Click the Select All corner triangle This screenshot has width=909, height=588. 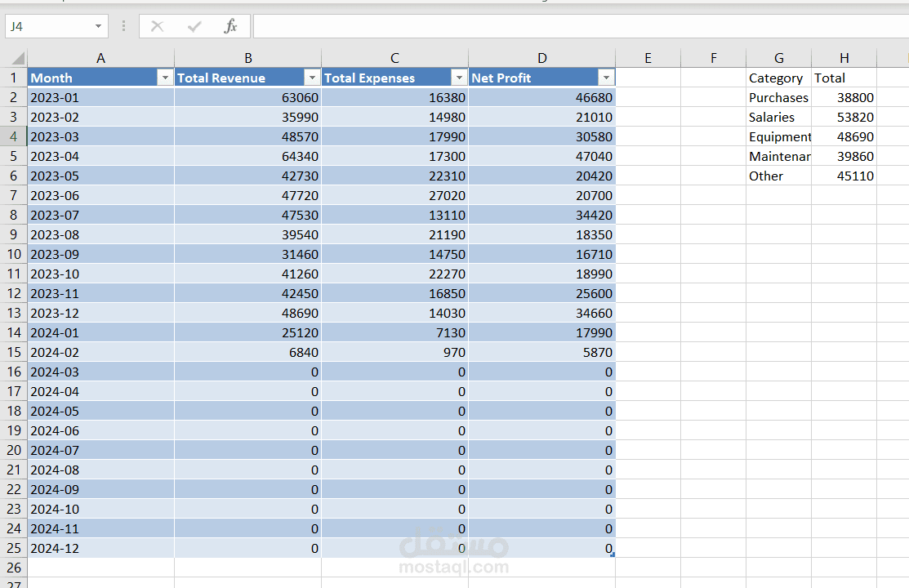click(19, 58)
